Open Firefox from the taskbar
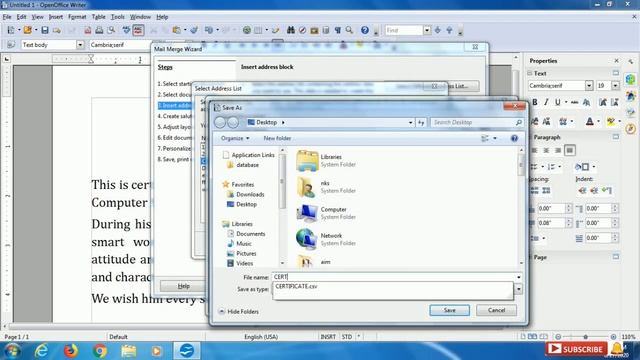 (71, 351)
